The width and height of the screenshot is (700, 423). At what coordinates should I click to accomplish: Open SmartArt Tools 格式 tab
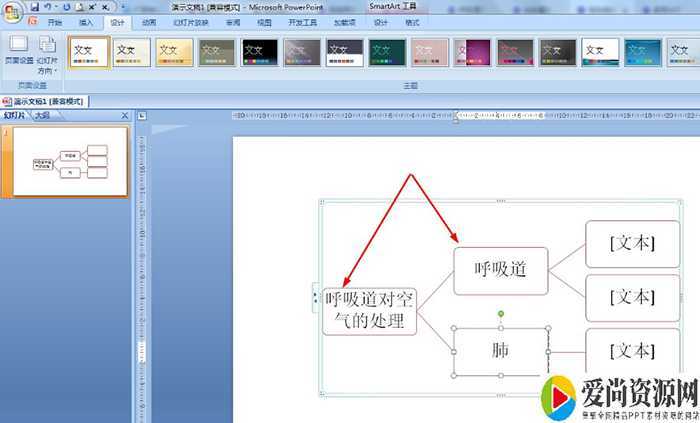coord(412,21)
